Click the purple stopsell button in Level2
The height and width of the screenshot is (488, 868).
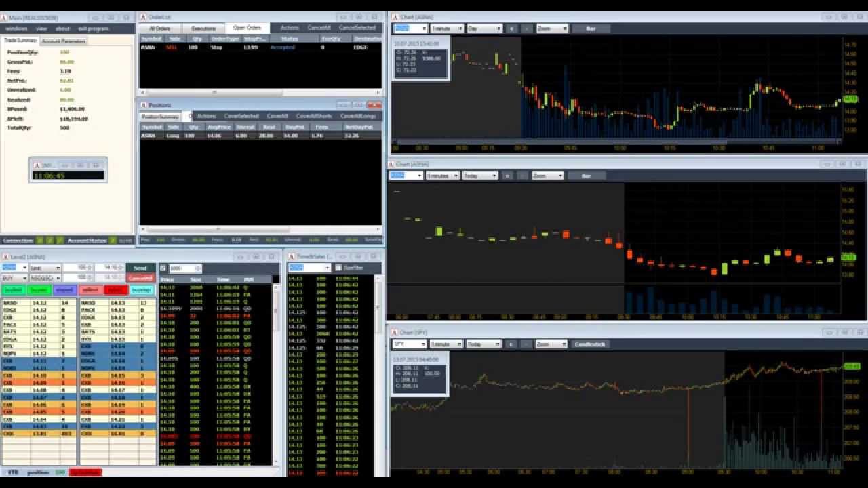tap(64, 290)
